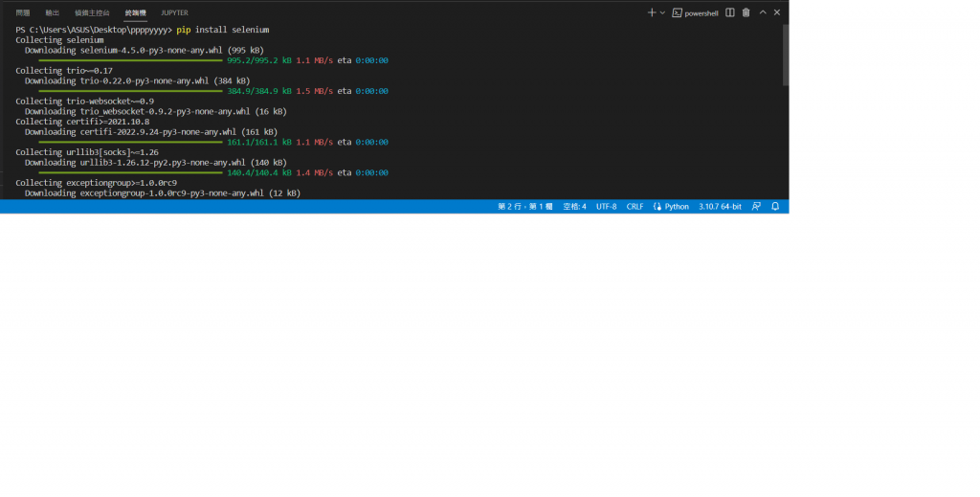Click the terminal's vertical scrollbar thumb
The width and height of the screenshot is (980, 497).
(786, 55)
